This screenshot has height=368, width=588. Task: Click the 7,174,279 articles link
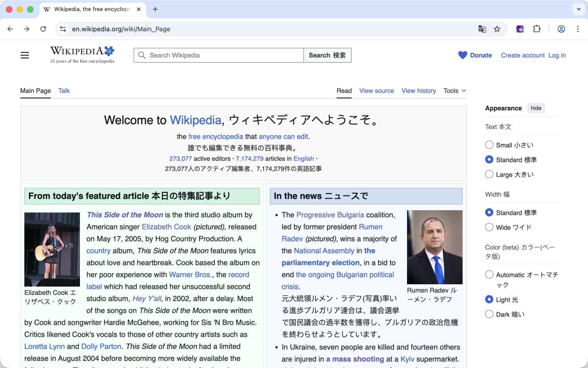249,159
